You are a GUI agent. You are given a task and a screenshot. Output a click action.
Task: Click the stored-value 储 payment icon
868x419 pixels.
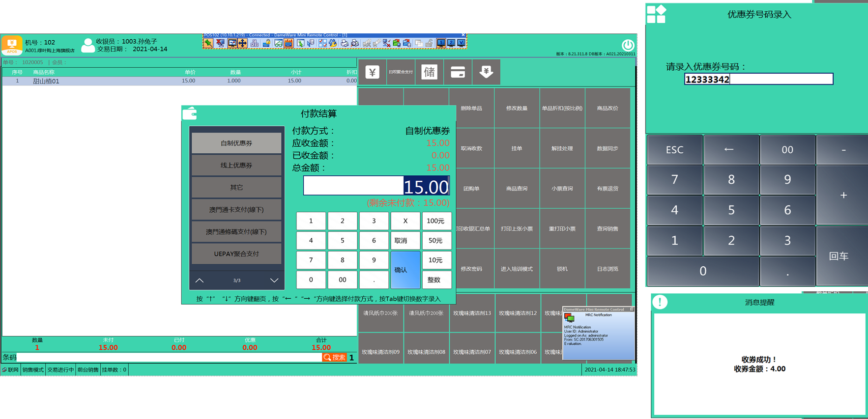pyautogui.click(x=429, y=72)
